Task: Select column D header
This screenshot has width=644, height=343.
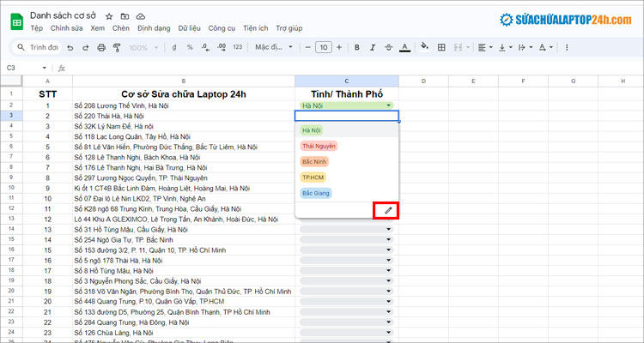Action: coord(423,81)
